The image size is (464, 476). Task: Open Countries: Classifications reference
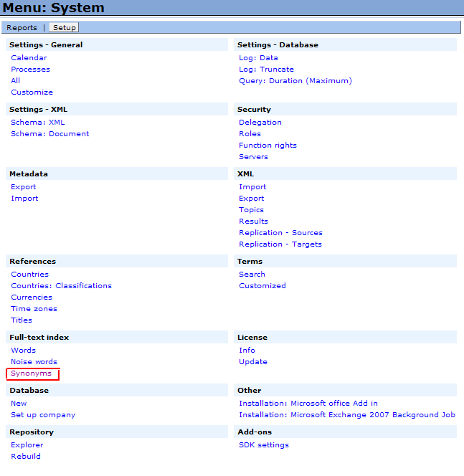(61, 286)
